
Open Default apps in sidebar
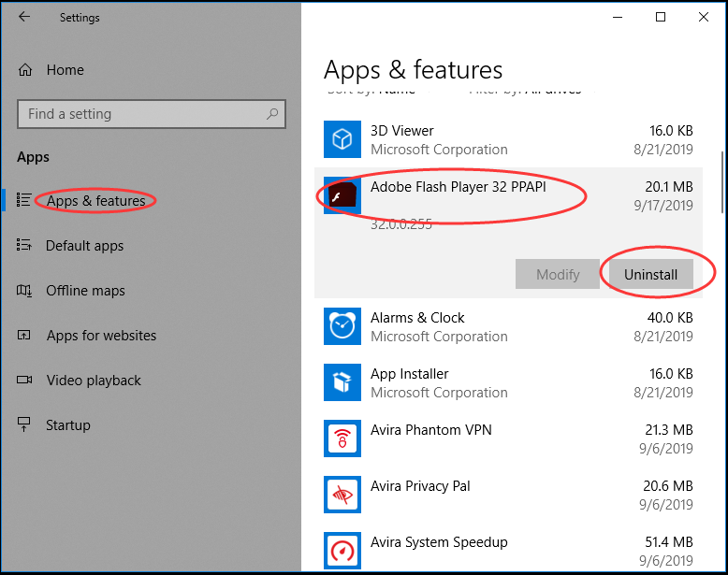(x=84, y=246)
